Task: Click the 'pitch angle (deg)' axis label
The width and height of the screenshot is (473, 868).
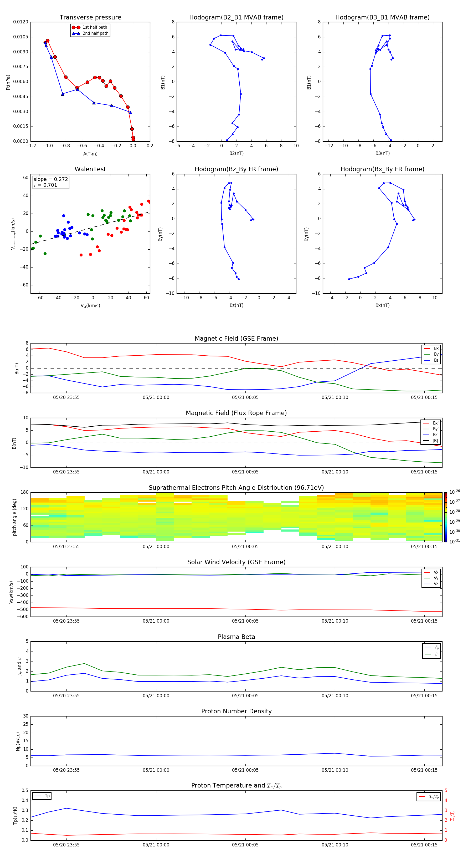Action: (x=14, y=517)
